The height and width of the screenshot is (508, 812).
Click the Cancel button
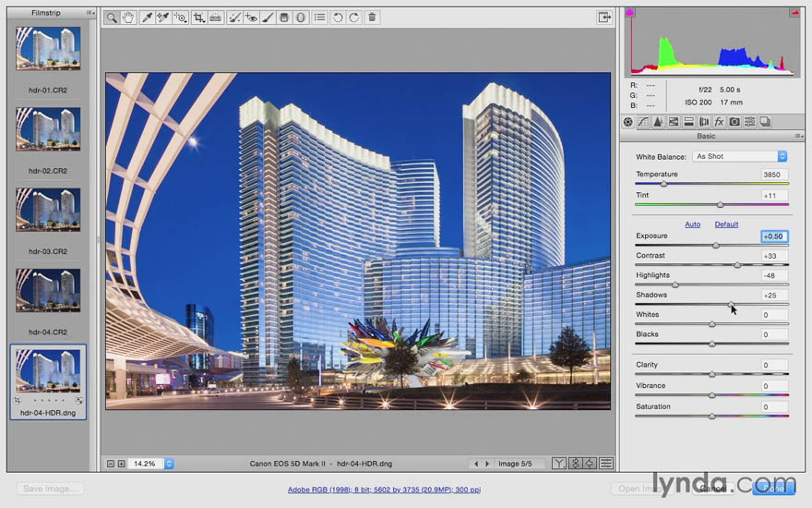point(713,489)
